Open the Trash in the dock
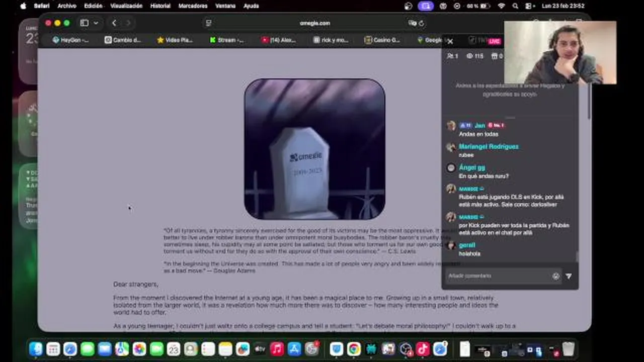This screenshot has width=644, height=362. 569,349
